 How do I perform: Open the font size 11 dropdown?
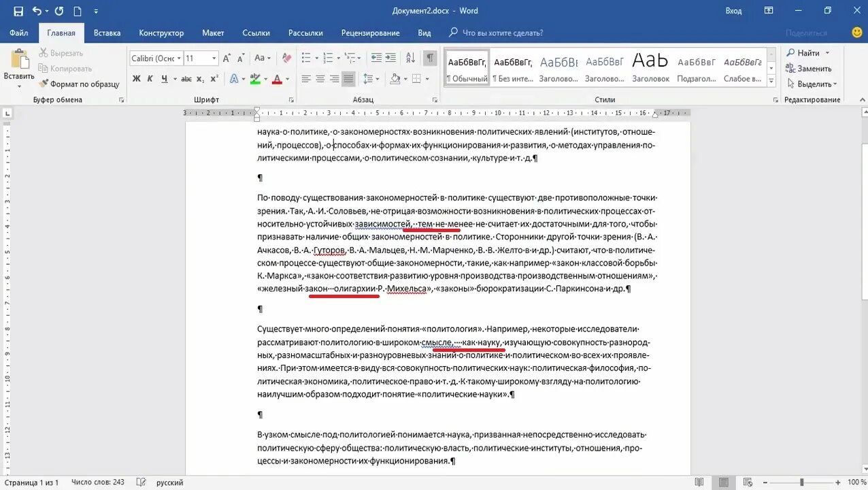[x=214, y=59]
